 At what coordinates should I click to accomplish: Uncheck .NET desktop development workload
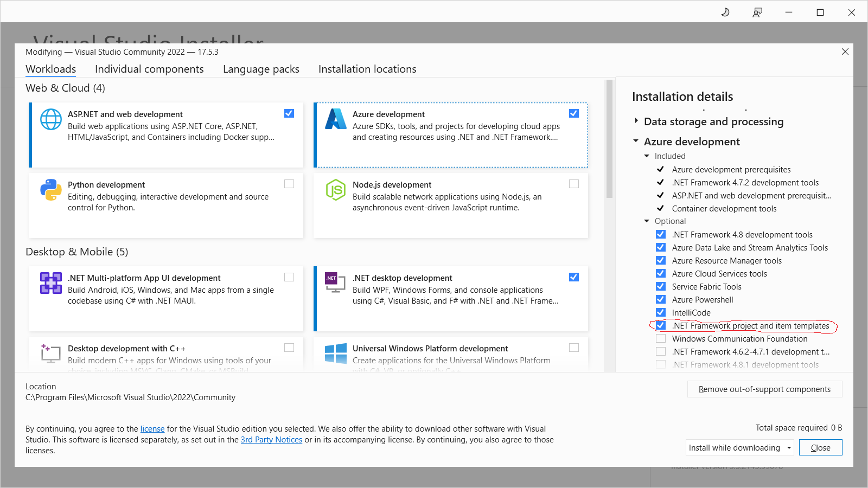574,277
